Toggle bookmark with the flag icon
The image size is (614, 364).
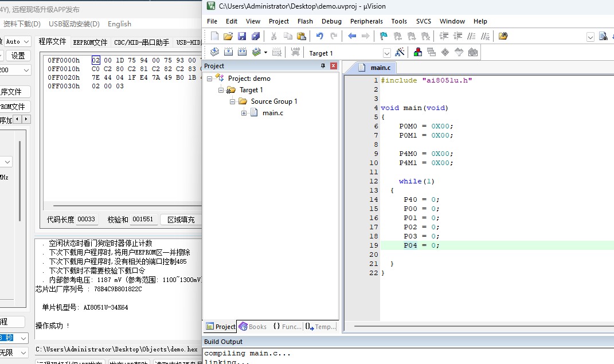[x=384, y=37]
